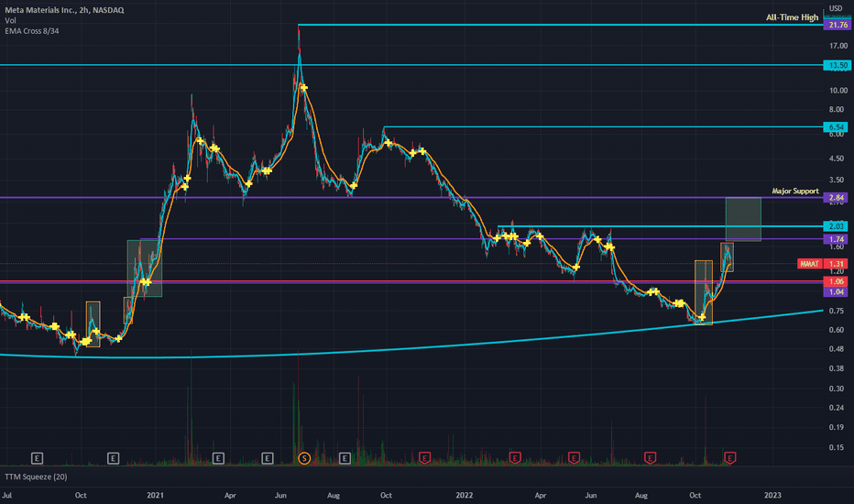Click the red earnings marker dated November 2021

tap(425, 458)
